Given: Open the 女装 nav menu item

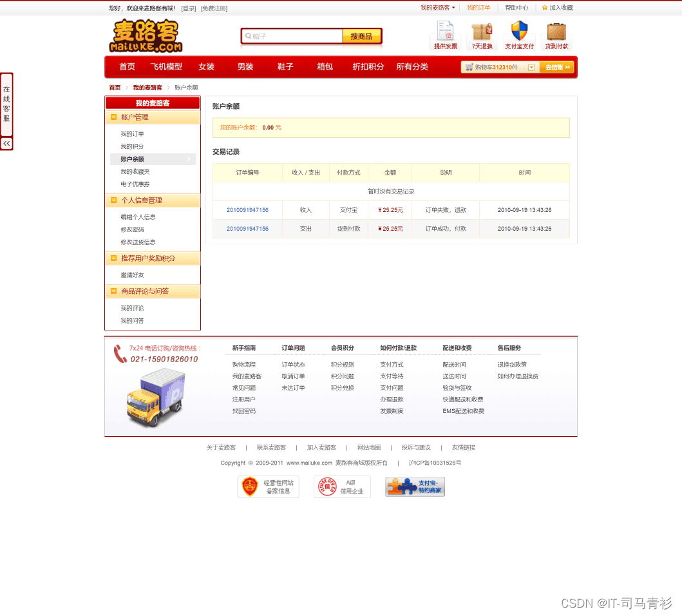Looking at the screenshot, I should (x=206, y=66).
